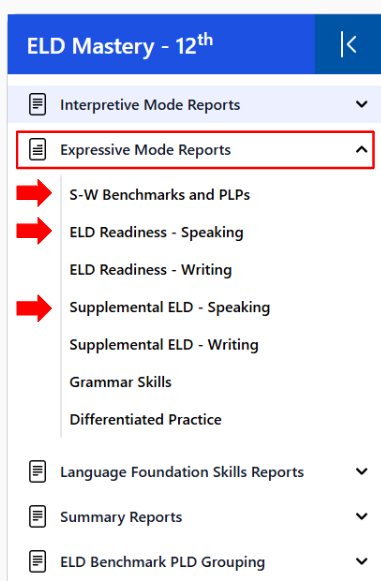Image resolution: width=381 pixels, height=581 pixels.
Task: Open the Grammar Skills report
Action: [x=120, y=382]
